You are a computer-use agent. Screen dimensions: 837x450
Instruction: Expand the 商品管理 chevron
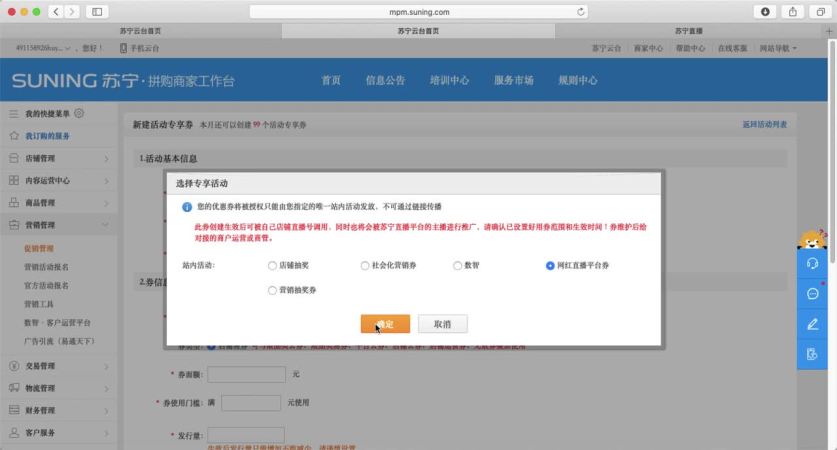[x=106, y=203]
